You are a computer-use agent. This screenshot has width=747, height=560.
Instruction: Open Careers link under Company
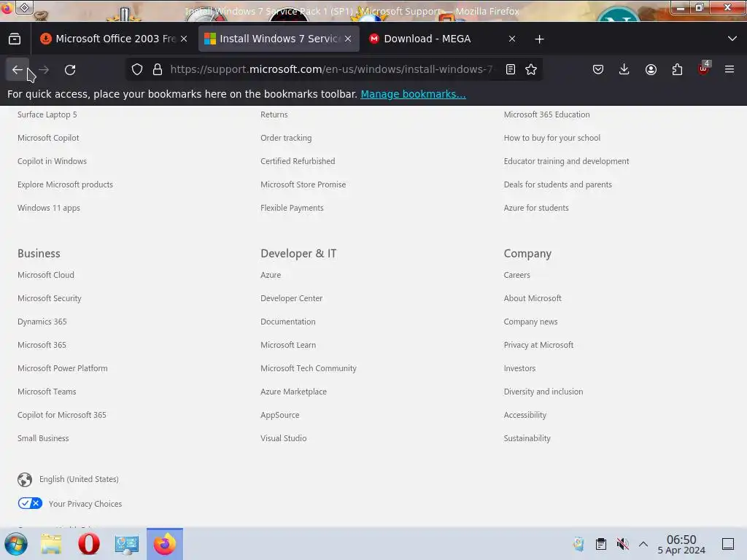click(x=517, y=275)
